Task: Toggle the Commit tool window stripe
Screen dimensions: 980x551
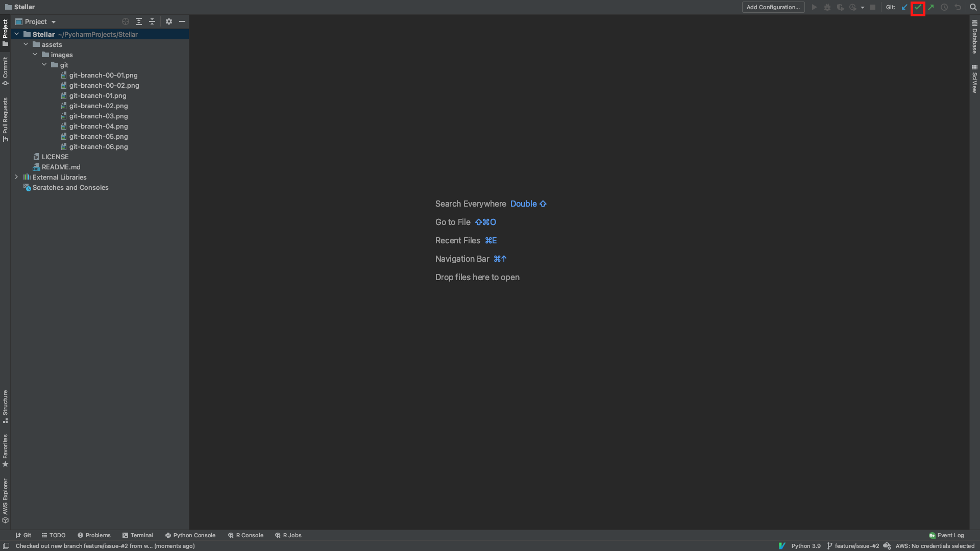Action: (5, 71)
